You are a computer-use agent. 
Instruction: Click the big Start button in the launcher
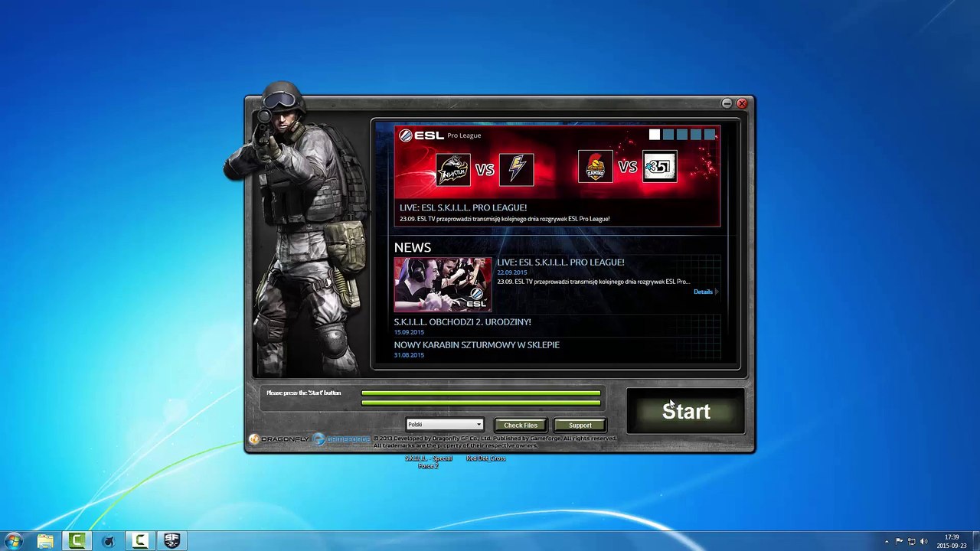pyautogui.click(x=685, y=411)
